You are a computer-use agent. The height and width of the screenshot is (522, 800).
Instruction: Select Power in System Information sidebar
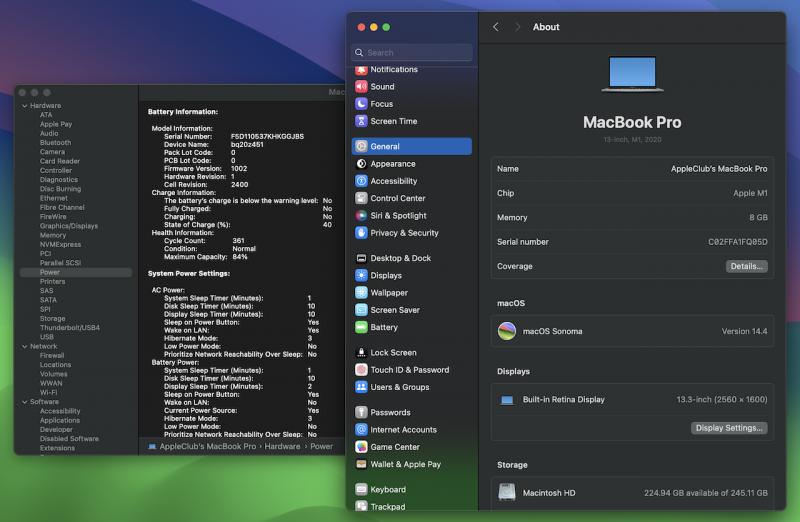click(76, 272)
